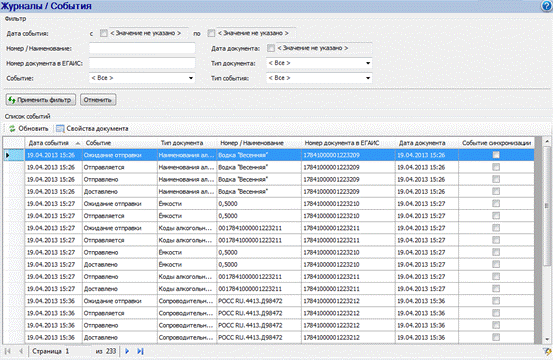Jump to the last page arrow

coord(140,351)
